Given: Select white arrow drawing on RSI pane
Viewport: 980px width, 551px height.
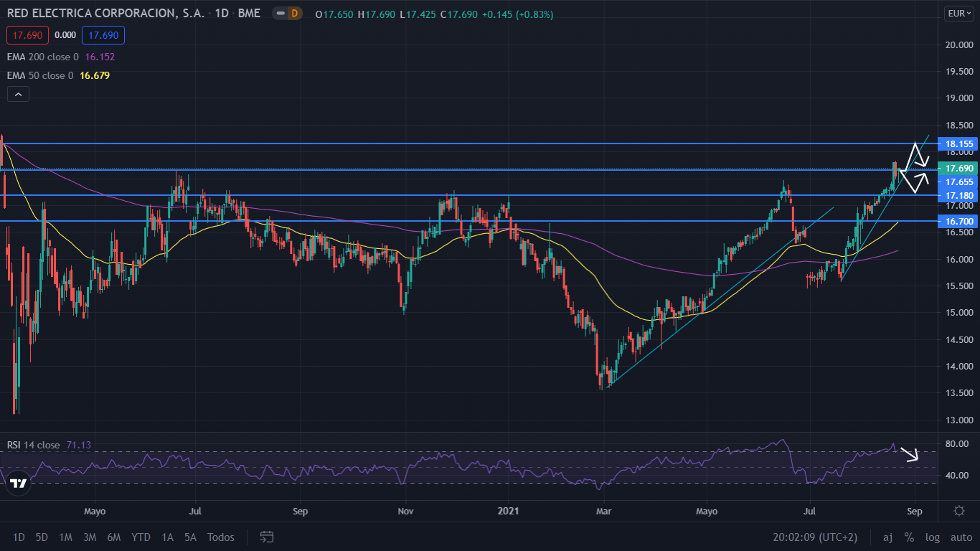Looking at the screenshot, I should coord(910,454).
